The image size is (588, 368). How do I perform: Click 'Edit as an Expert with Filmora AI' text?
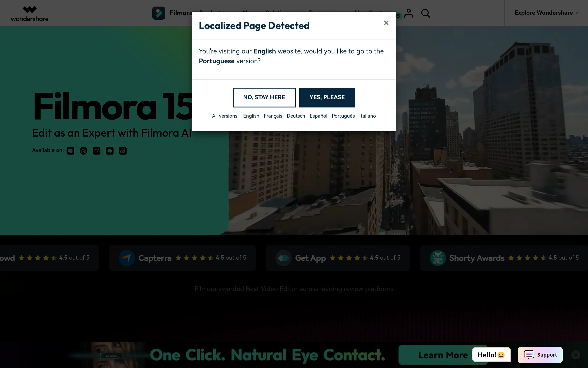click(x=112, y=133)
